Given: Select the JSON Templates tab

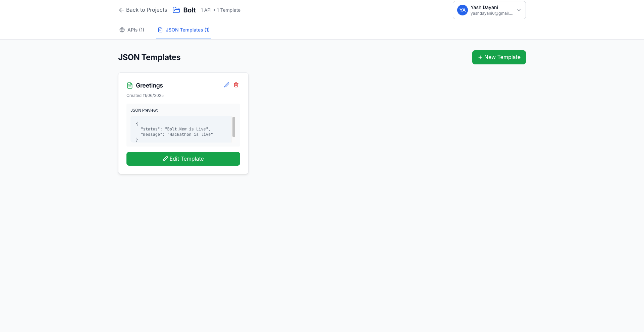Looking at the screenshot, I should pyautogui.click(x=183, y=30).
